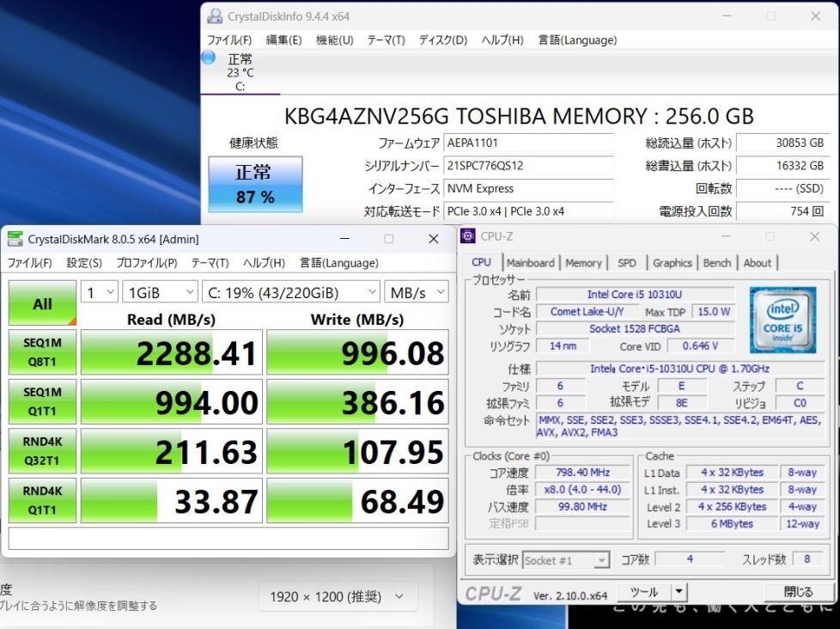This screenshot has width=840, height=629.
Task: Open ヘルプ(H) menu in CrystalDiskInfo
Action: pyautogui.click(x=502, y=40)
